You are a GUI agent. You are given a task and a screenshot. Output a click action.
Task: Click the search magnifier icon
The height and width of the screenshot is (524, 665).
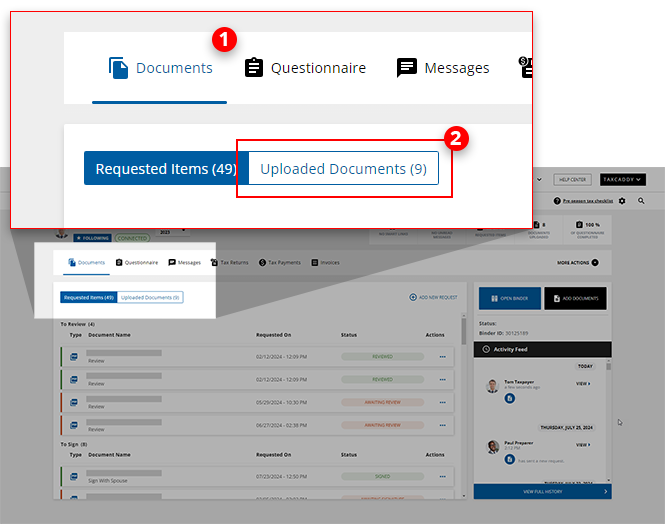(641, 201)
